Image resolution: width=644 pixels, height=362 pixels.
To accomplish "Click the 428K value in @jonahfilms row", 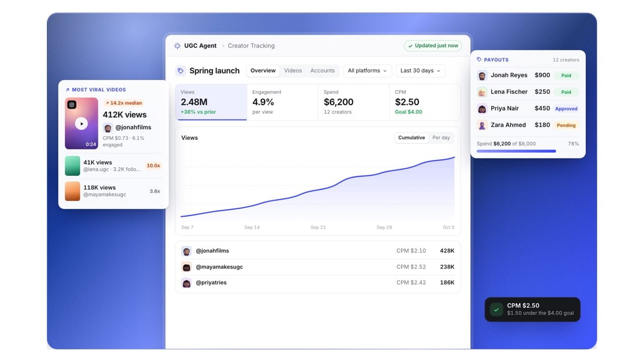I will pyautogui.click(x=447, y=251).
